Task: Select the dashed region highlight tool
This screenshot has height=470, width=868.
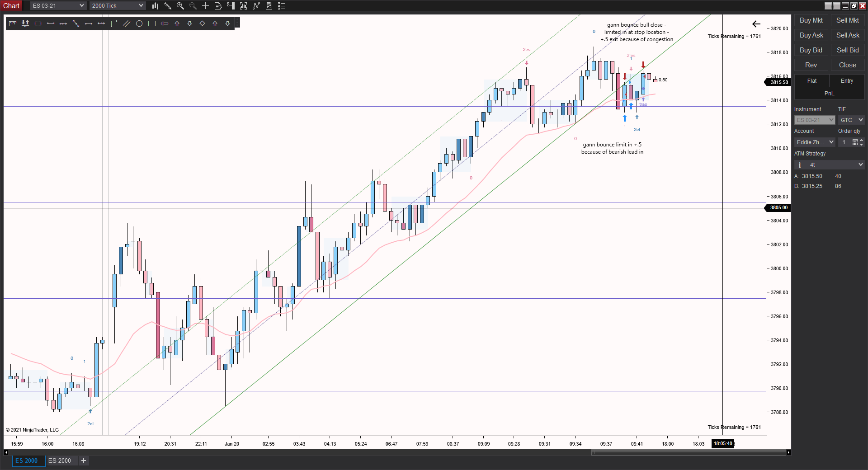Action: click(x=38, y=23)
